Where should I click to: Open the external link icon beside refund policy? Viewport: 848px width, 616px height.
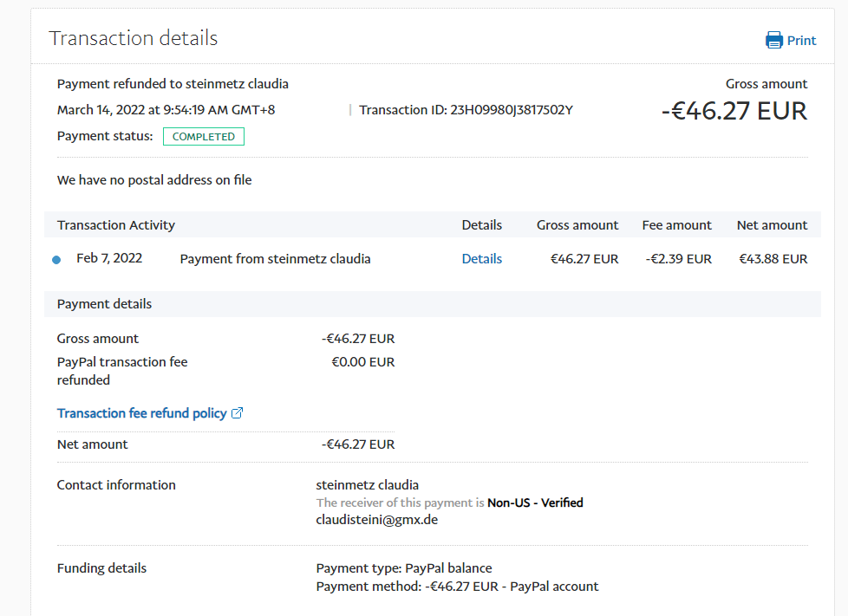238,413
